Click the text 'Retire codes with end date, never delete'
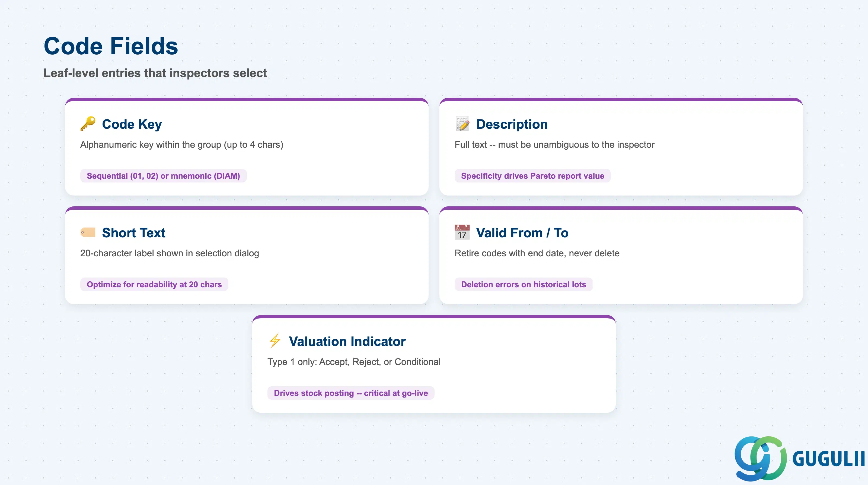The height and width of the screenshot is (485, 868). (537, 253)
